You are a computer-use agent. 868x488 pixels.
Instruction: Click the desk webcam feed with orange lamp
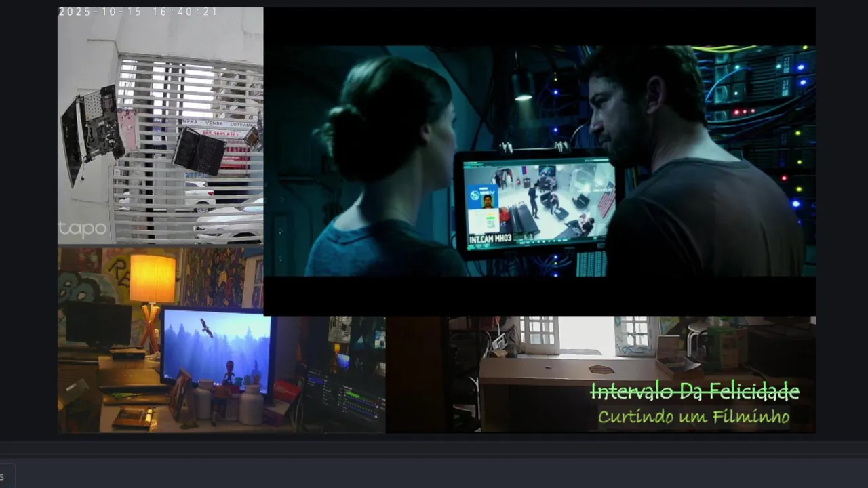[x=221, y=340]
